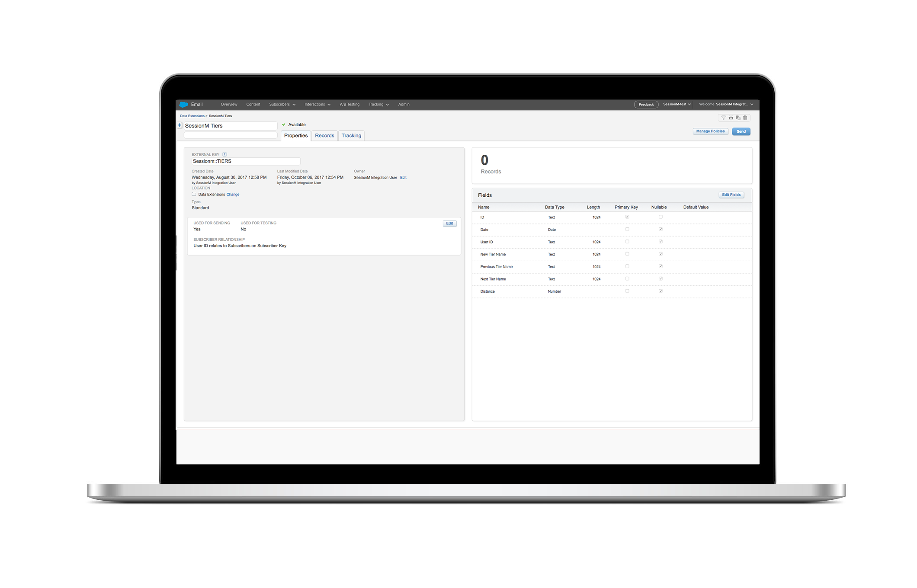Click the Data Type column header
The width and height of the screenshot is (917, 588).
[x=555, y=207]
